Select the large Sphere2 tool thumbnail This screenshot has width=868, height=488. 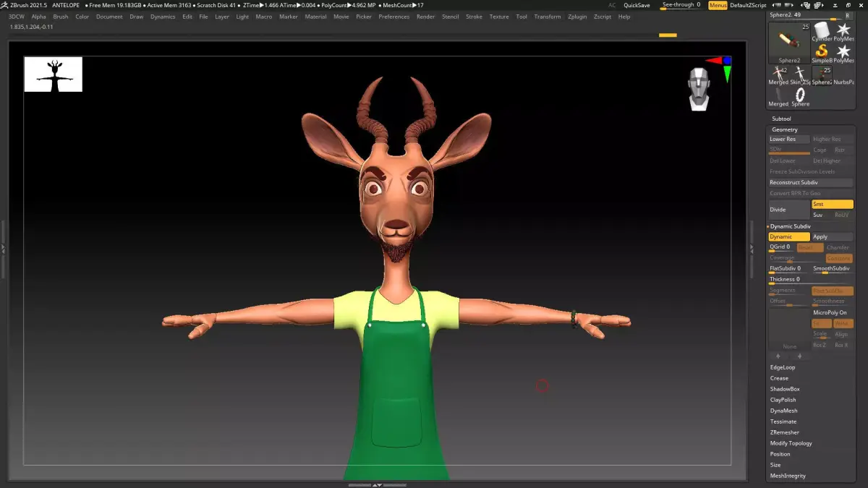(789, 43)
